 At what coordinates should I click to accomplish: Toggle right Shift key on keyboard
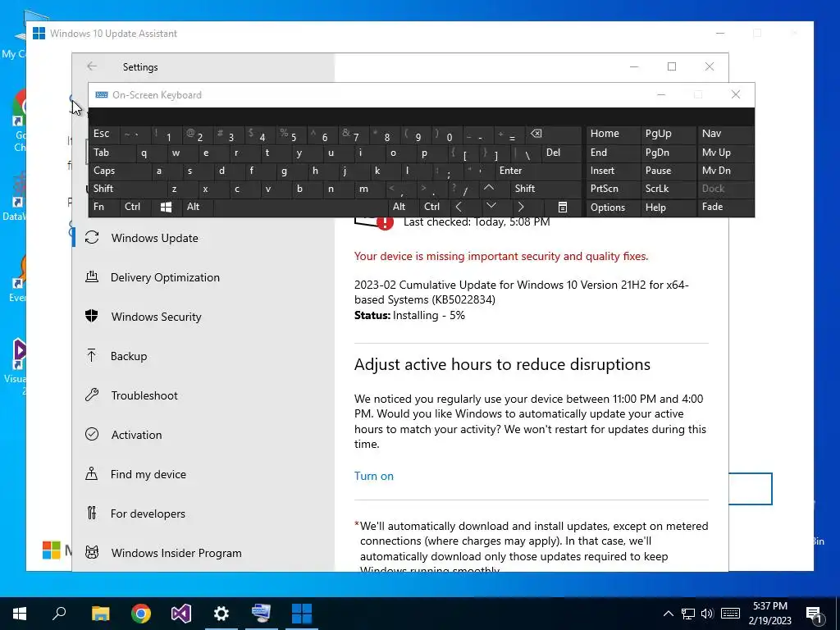click(x=546, y=189)
